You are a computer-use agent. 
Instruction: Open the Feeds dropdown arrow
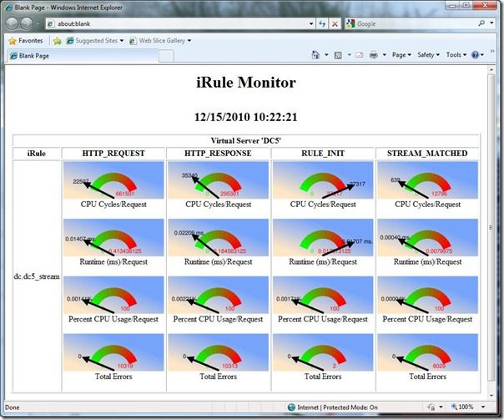pyautogui.click(x=349, y=55)
